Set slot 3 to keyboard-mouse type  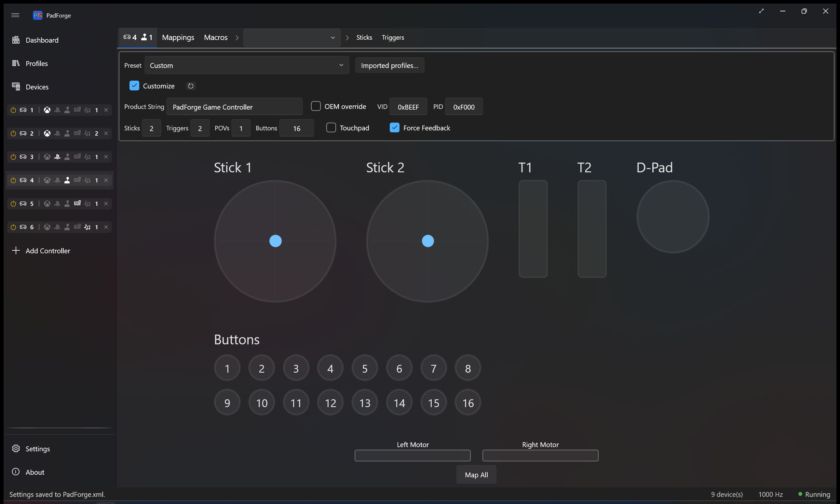pyautogui.click(x=77, y=157)
